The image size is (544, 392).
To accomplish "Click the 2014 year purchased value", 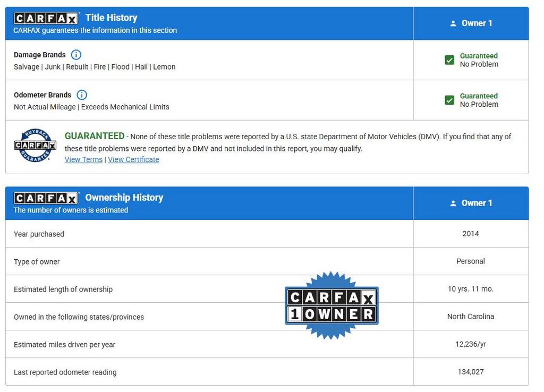I will 471,234.
